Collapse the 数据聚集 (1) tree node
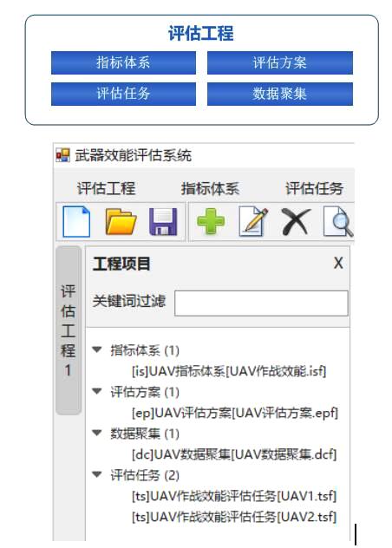Viewport: 392px width, 548px height. click(x=97, y=433)
